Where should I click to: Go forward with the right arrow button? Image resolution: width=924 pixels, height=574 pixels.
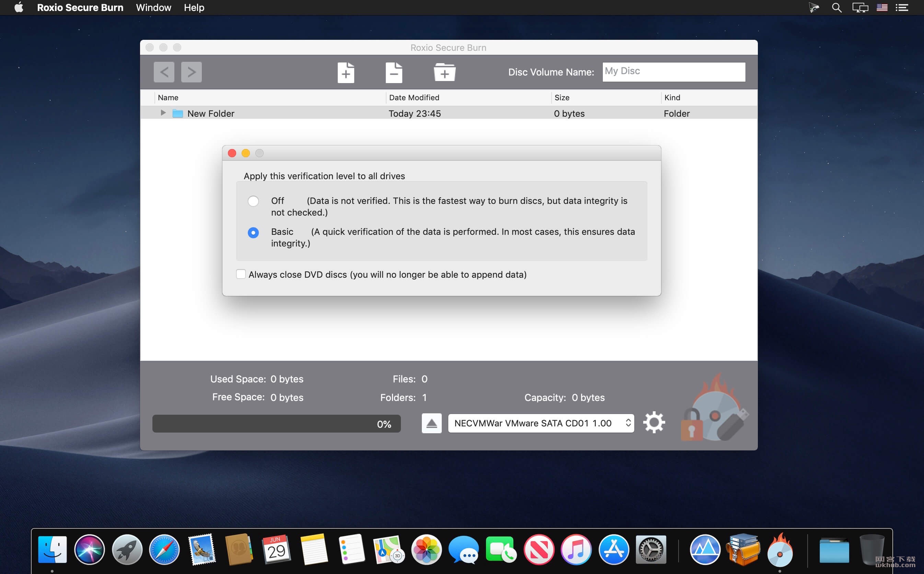[x=191, y=72]
